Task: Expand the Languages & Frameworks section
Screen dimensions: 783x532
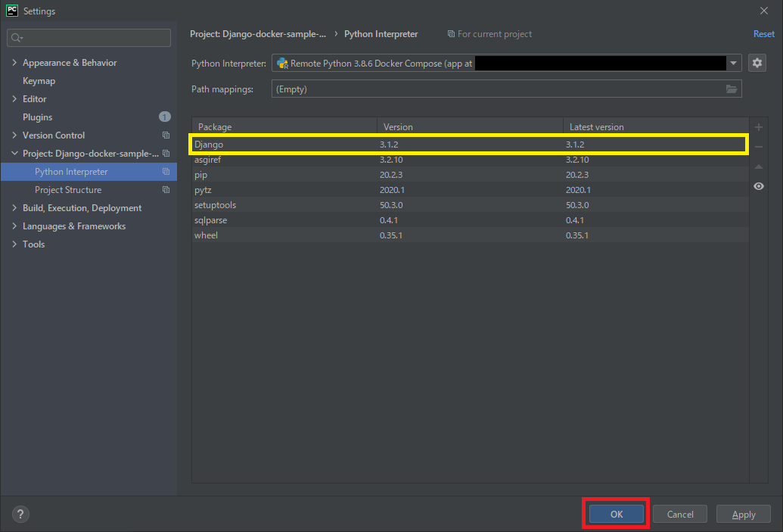Action: coord(14,226)
